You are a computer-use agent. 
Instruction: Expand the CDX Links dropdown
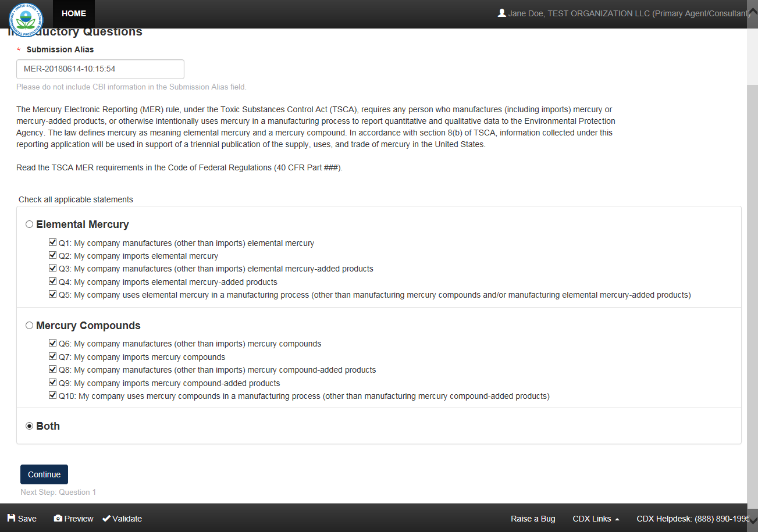coord(596,519)
